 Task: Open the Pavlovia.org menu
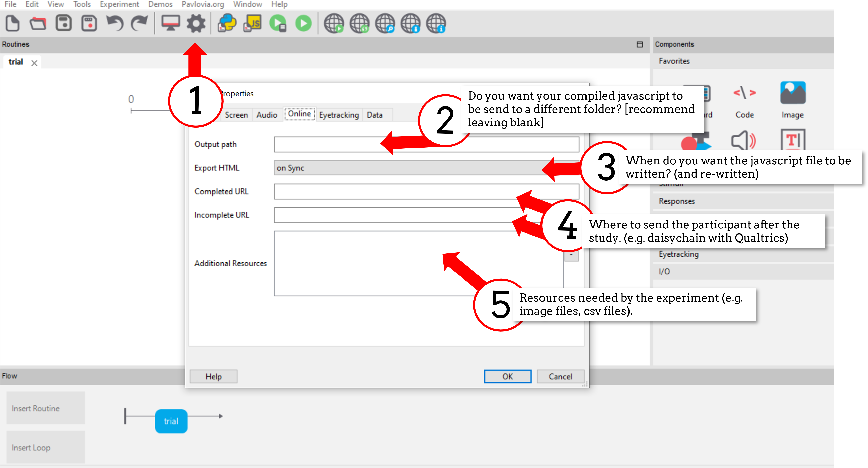click(203, 4)
